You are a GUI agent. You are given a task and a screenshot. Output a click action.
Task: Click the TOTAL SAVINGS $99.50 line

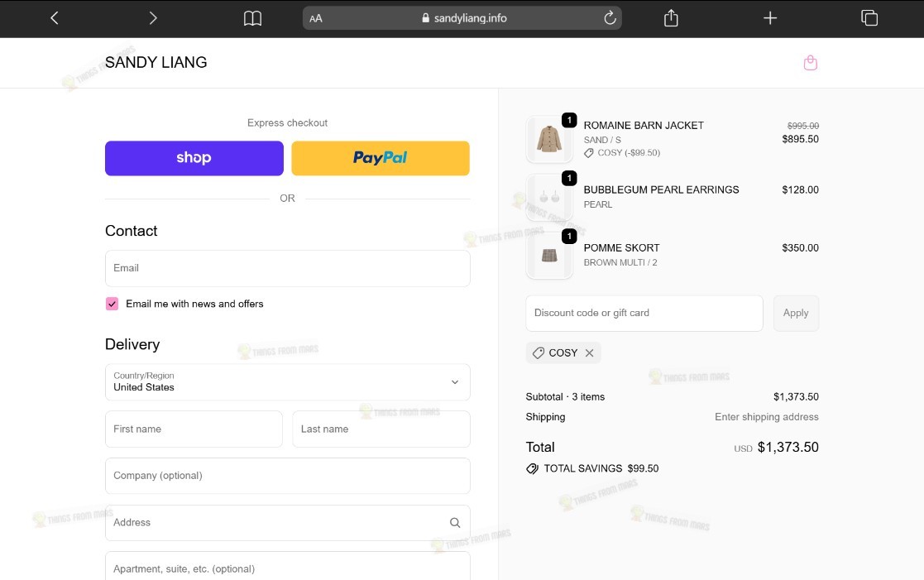tap(592, 468)
